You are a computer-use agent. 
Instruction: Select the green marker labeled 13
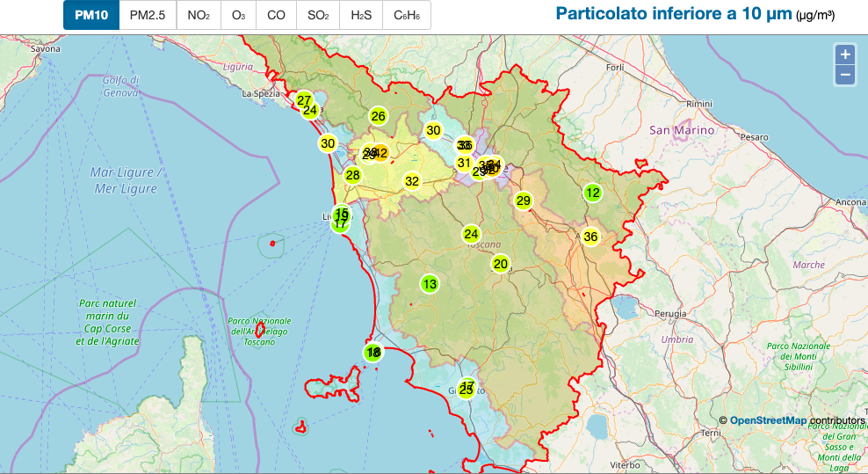pyautogui.click(x=429, y=284)
